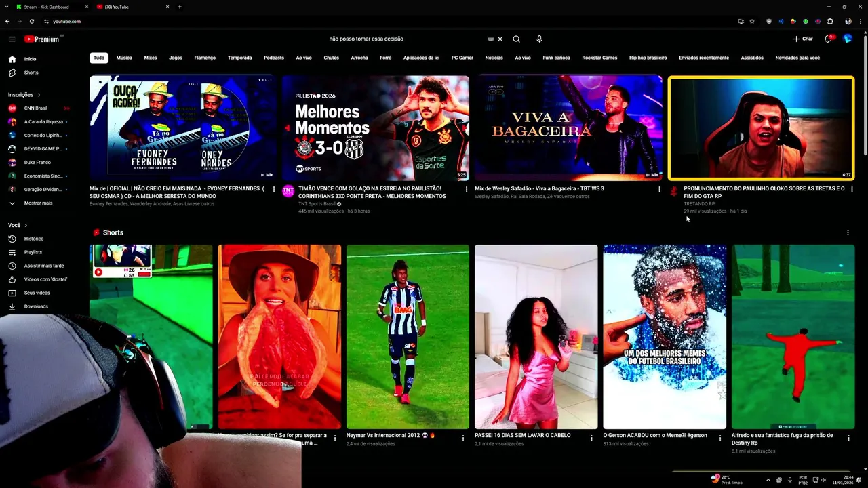Play the Paulinho Oloko video thumbnail
This screenshot has height=488, width=868.
coord(761,128)
